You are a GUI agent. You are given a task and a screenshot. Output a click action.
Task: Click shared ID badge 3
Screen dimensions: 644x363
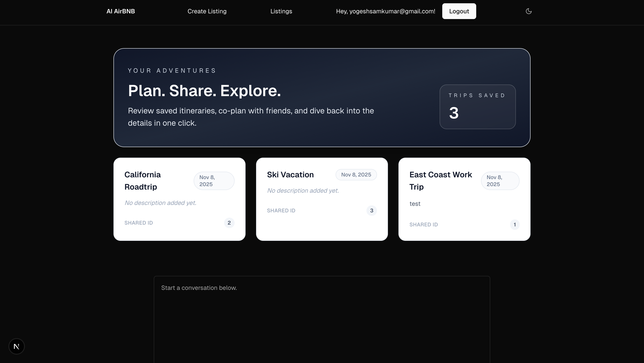point(372,211)
